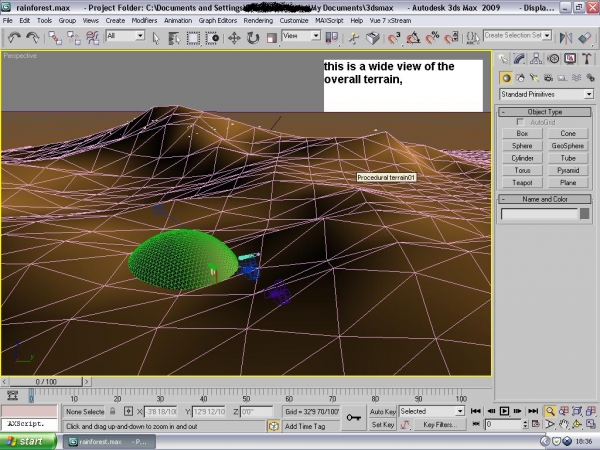This screenshot has height=450, width=600.
Task: Enable the AutoGrid checkbox
Action: click(x=520, y=122)
